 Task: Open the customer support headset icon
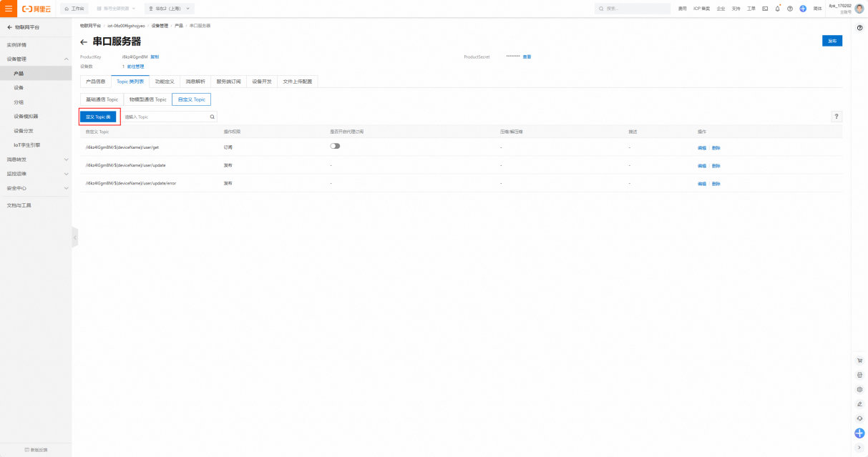click(x=859, y=418)
